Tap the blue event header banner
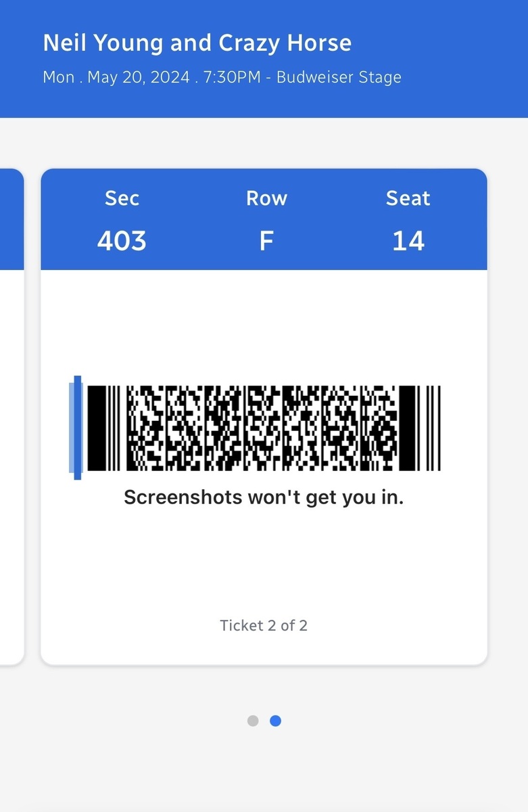This screenshot has width=528, height=812. [264, 59]
